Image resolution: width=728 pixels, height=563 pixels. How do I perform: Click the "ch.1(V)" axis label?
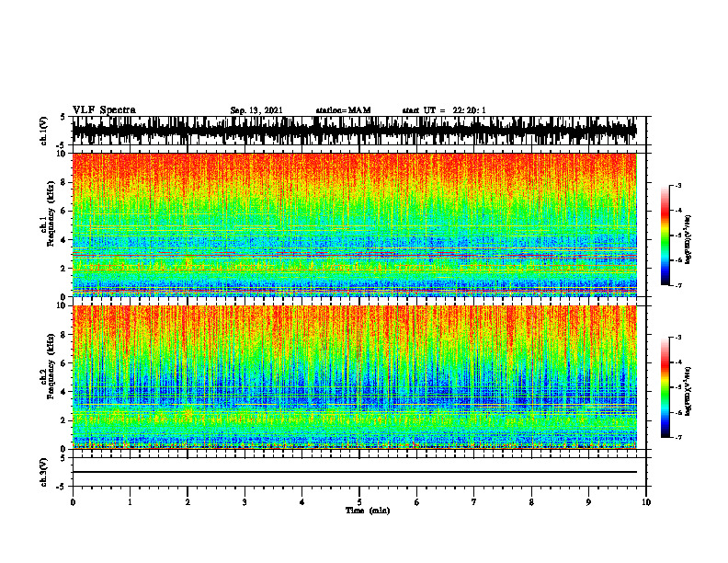coord(44,131)
